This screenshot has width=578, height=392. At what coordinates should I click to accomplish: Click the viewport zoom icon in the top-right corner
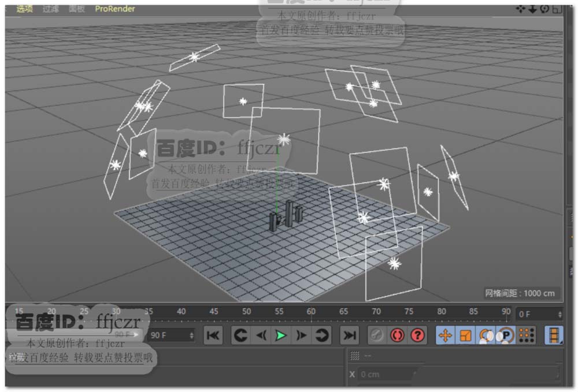pos(532,9)
